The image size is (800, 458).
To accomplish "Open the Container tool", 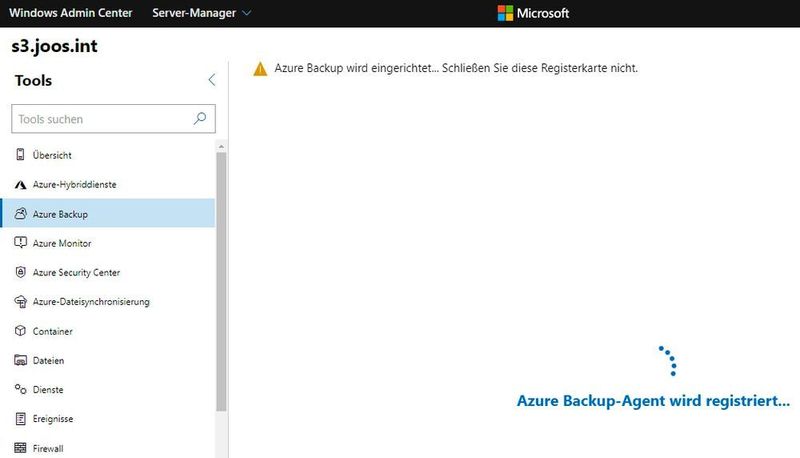I will tap(108, 330).
